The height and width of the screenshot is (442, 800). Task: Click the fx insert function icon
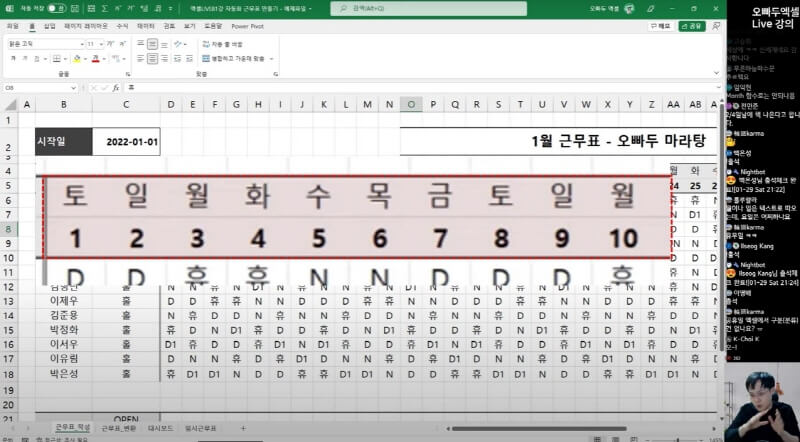[116, 88]
